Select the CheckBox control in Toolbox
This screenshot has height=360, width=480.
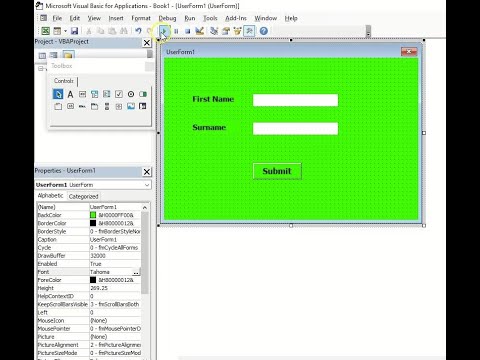click(x=119, y=94)
